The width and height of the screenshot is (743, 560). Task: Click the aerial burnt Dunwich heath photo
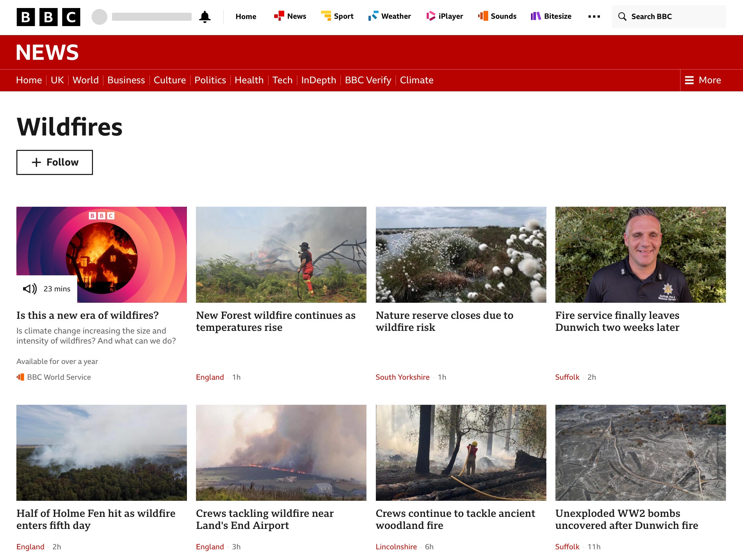[641, 453]
